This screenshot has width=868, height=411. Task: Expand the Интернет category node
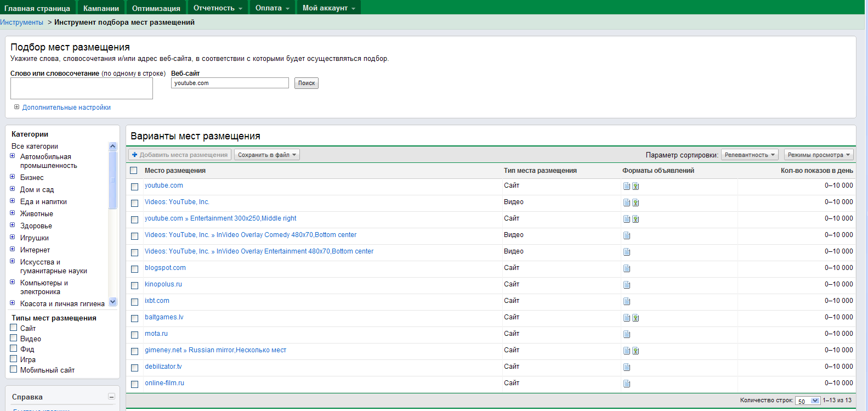click(13, 249)
